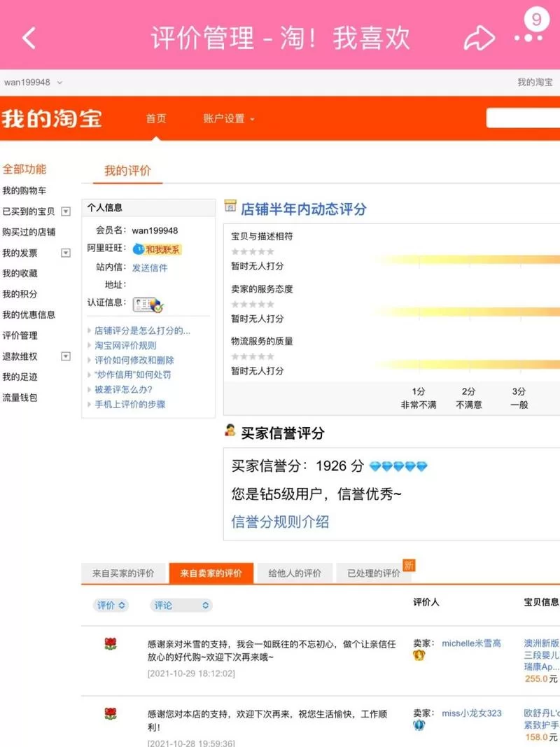Image resolution: width=560 pixels, height=747 pixels.
Task: Click the gold crown under michelle米雪高
Action: click(x=419, y=655)
